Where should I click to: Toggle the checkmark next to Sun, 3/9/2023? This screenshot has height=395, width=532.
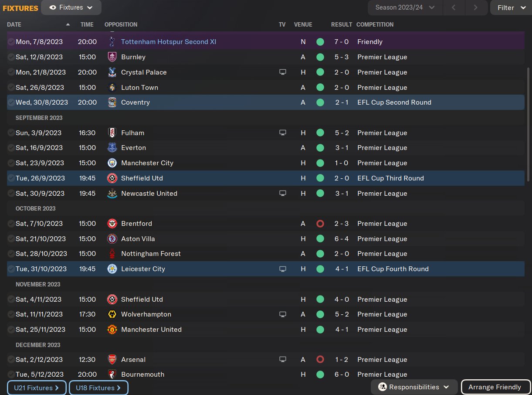coord(11,133)
